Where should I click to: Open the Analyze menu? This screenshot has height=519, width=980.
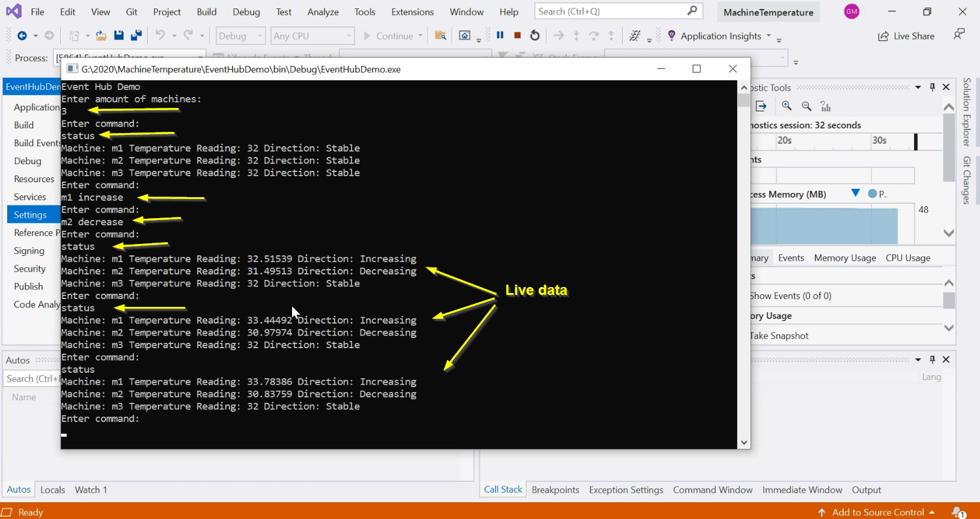pos(323,12)
